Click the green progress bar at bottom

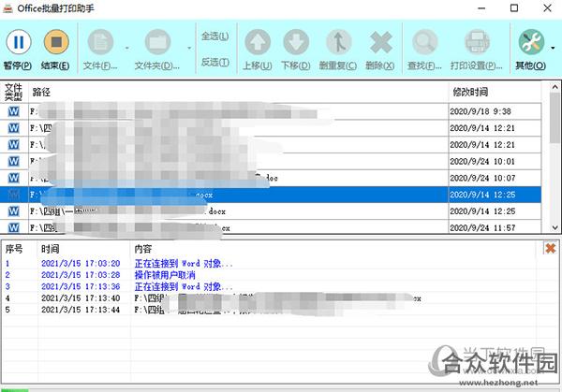click(x=14, y=390)
